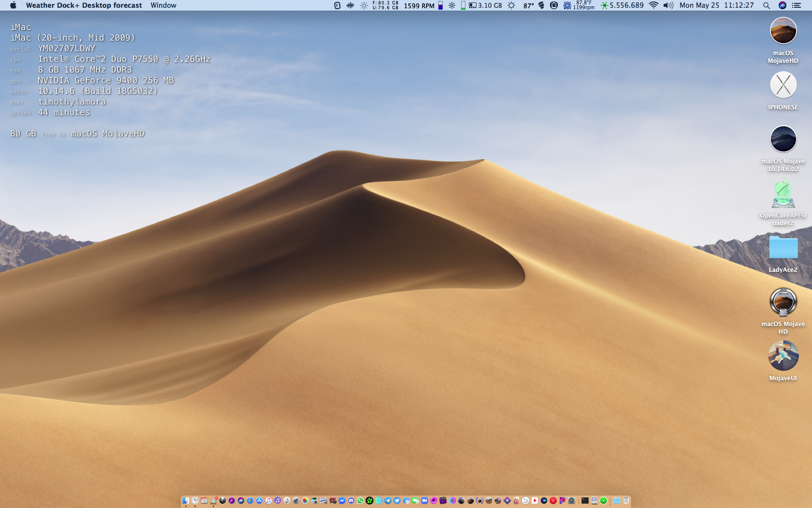
Task: Open the disk free/used space menu item
Action: point(385,5)
